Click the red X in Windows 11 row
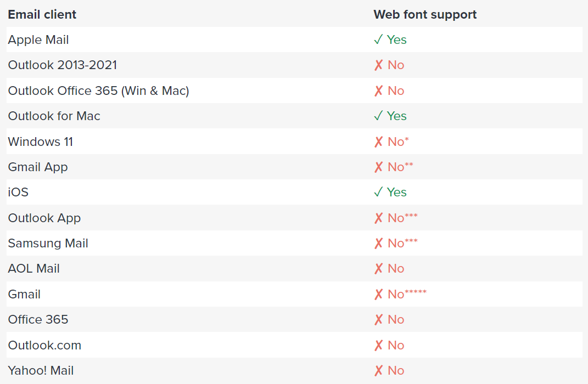Viewport: 588px width, 384px height. pyautogui.click(x=378, y=142)
